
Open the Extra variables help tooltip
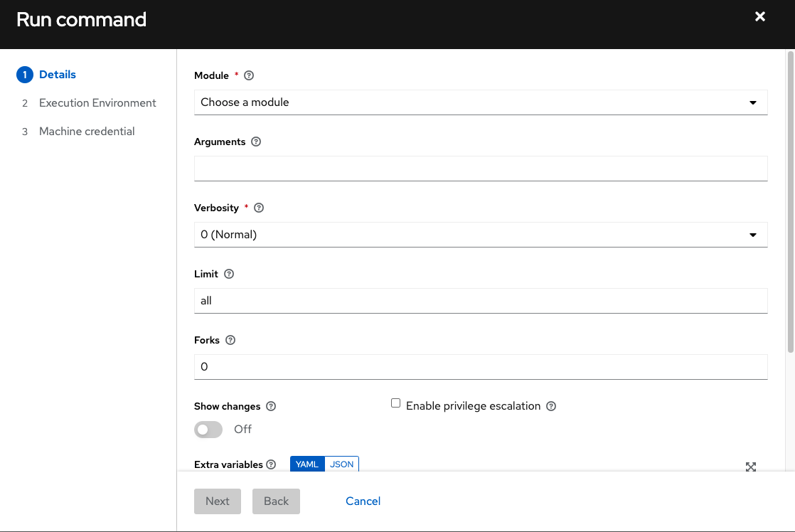pos(272,464)
